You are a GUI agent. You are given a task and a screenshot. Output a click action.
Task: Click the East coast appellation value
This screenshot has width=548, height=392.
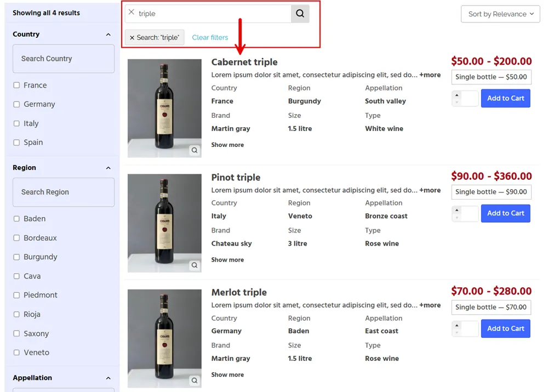(x=381, y=331)
